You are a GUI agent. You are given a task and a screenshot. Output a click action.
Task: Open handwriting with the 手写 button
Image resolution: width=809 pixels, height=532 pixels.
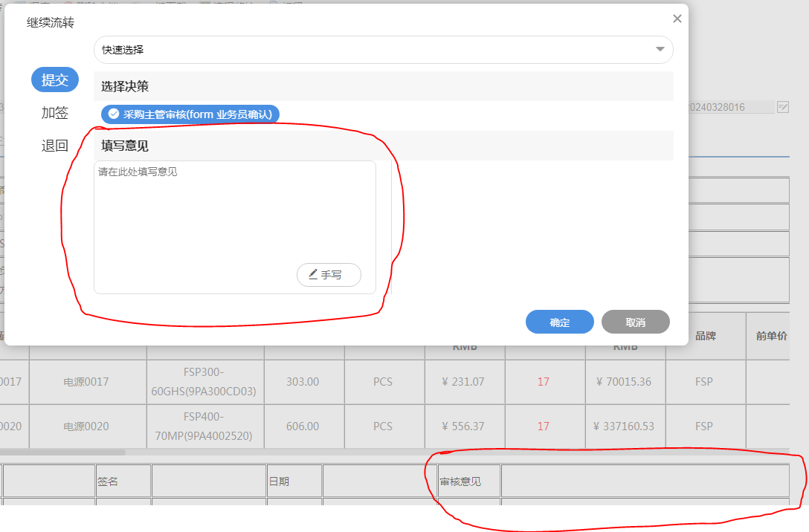tap(329, 275)
